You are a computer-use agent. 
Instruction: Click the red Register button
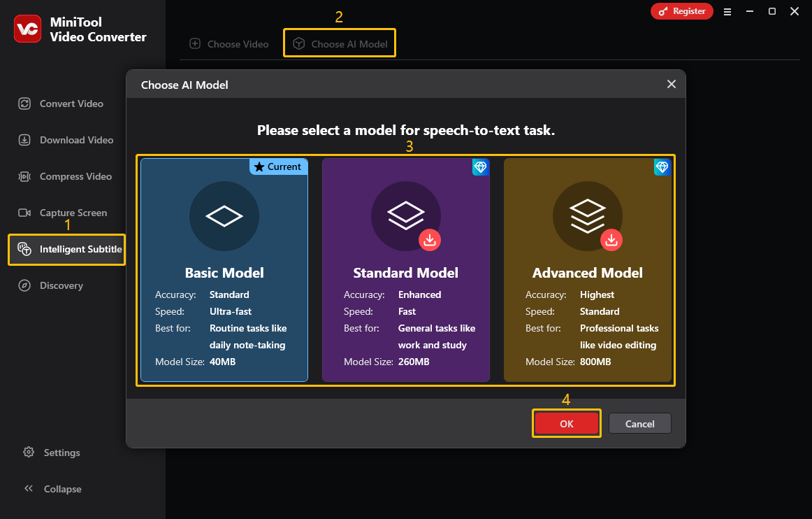click(x=681, y=11)
